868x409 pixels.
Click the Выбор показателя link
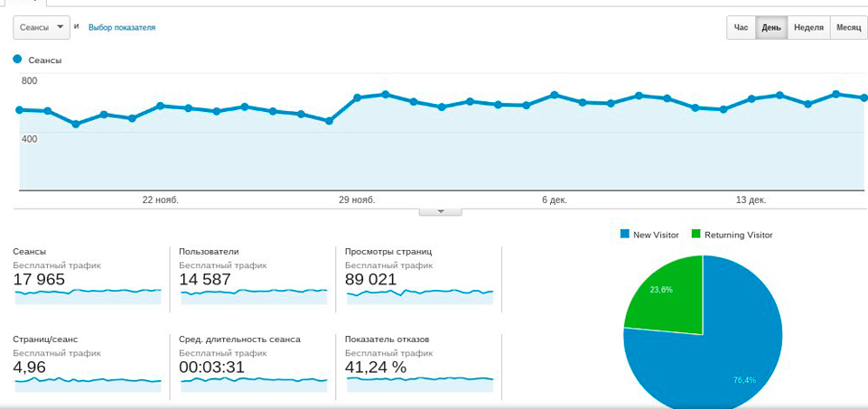click(122, 27)
